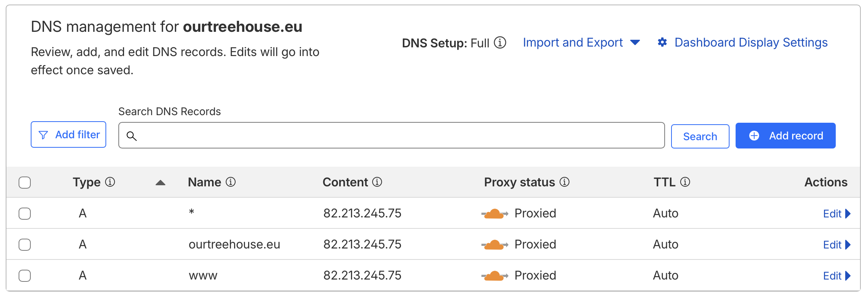Sort records using the Type column arrow
The width and height of the screenshot is (868, 300).
pyautogui.click(x=160, y=183)
